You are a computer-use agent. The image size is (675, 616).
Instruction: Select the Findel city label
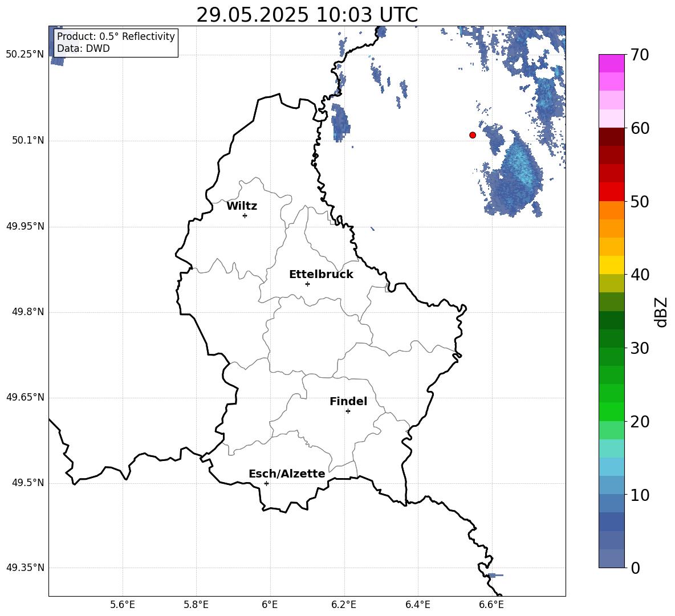point(348,401)
